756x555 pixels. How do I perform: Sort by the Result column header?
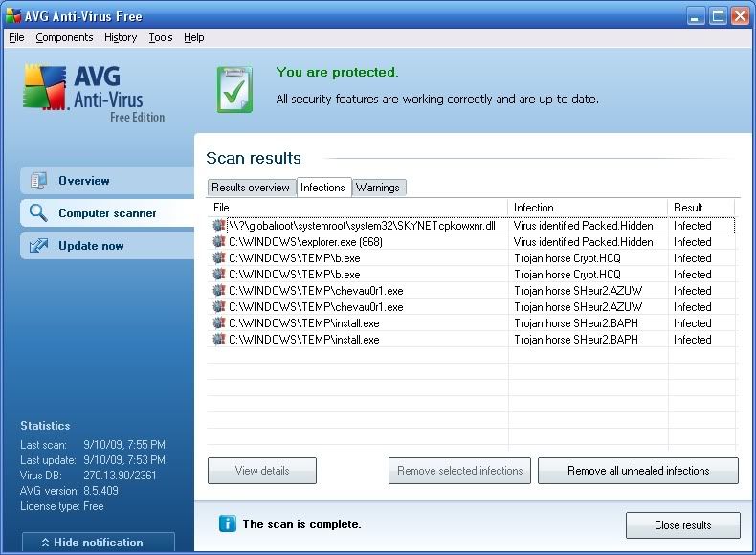pyautogui.click(x=701, y=208)
